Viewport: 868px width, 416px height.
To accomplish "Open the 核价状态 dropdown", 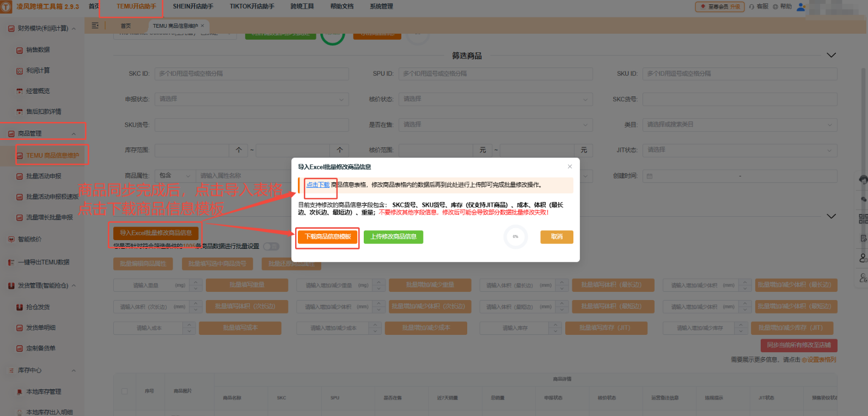I will [x=496, y=99].
